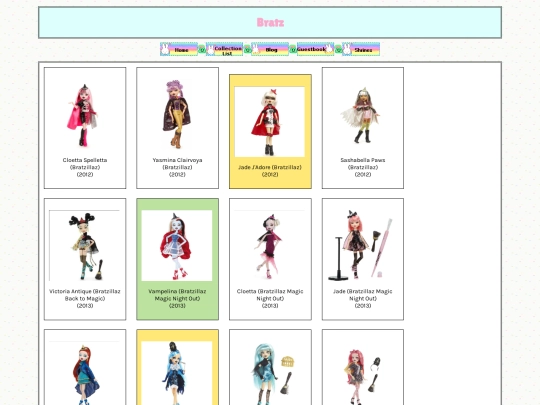Image resolution: width=540 pixels, height=405 pixels.
Task: Click the Jade J'Adore (Bratzillaz) caption
Action: pos(270,171)
